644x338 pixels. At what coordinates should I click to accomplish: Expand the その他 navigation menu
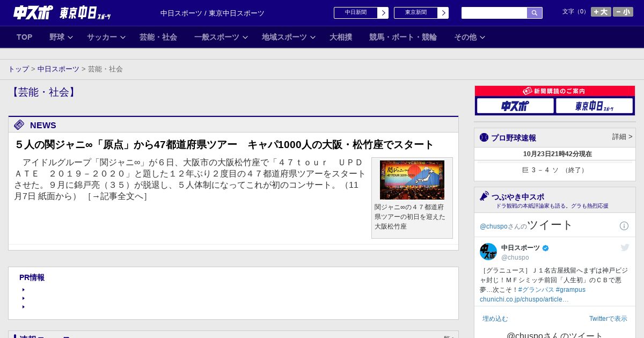coord(470,37)
